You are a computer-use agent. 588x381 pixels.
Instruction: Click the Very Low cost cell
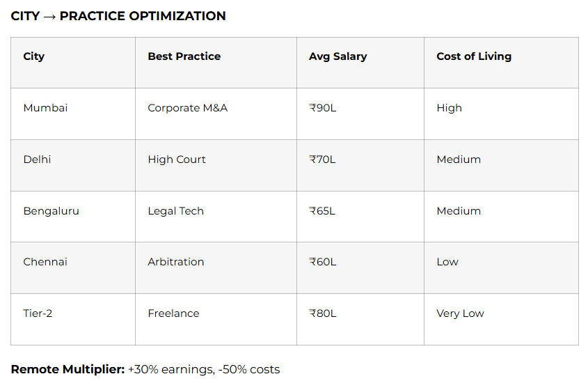[x=460, y=313]
